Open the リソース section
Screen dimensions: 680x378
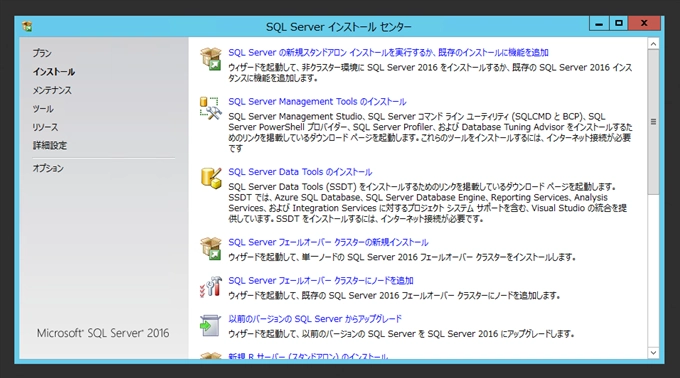pos(45,127)
